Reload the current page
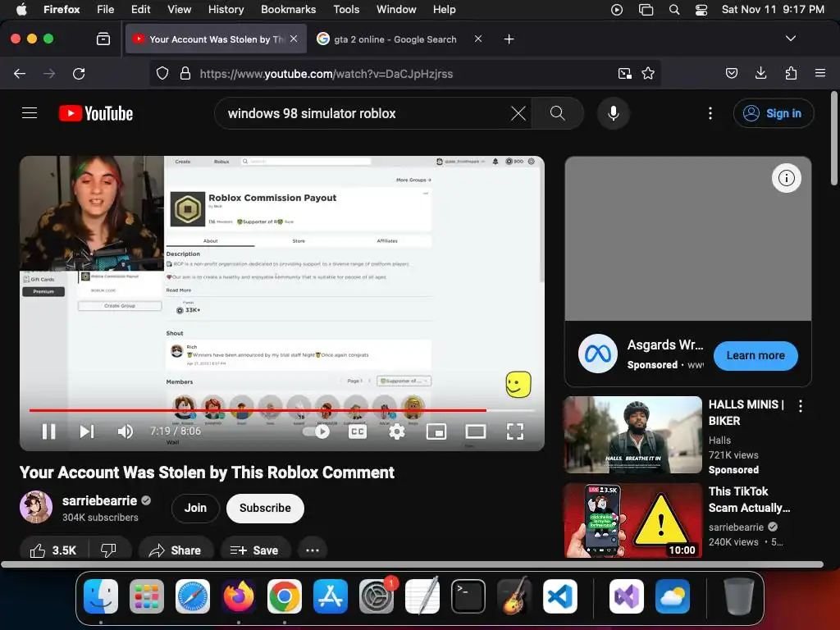The image size is (840, 630). (79, 73)
